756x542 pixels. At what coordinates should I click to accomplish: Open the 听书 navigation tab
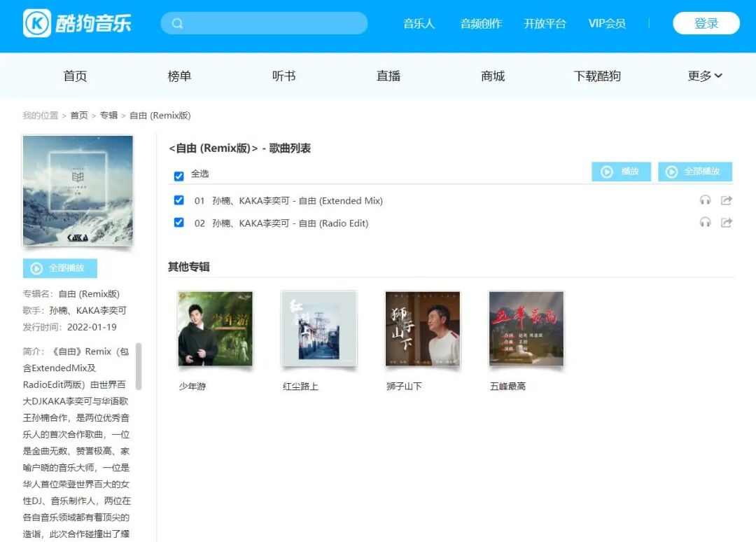tap(284, 76)
